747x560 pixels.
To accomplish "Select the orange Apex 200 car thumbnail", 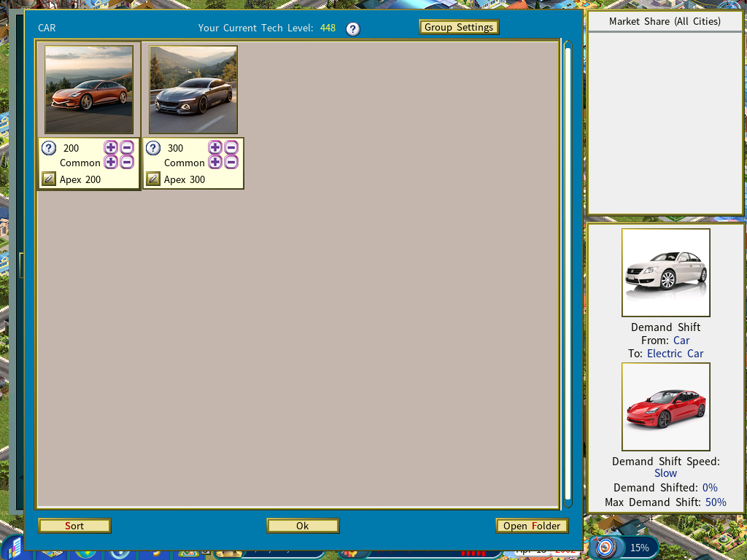I will pos(89,90).
